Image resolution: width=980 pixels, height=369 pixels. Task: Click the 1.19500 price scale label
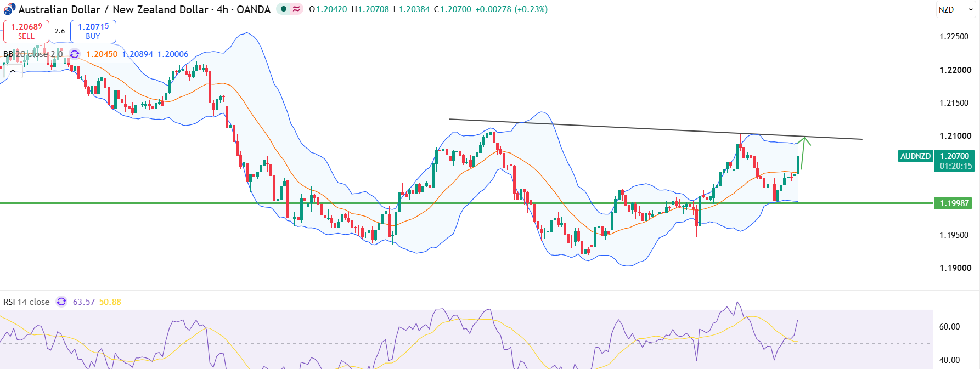[954, 235]
